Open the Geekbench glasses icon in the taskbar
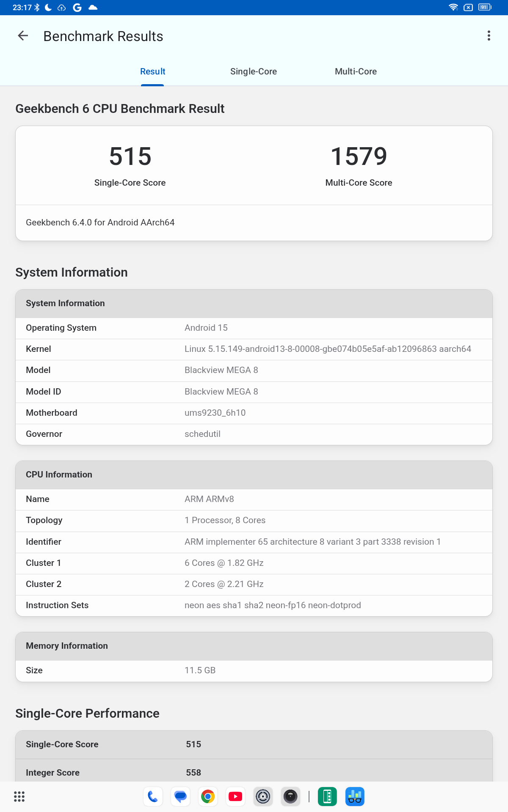The width and height of the screenshot is (508, 812). pyautogui.click(x=355, y=797)
